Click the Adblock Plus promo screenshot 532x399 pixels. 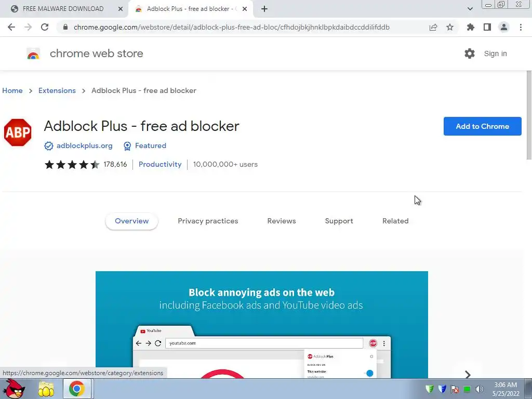coord(262,324)
